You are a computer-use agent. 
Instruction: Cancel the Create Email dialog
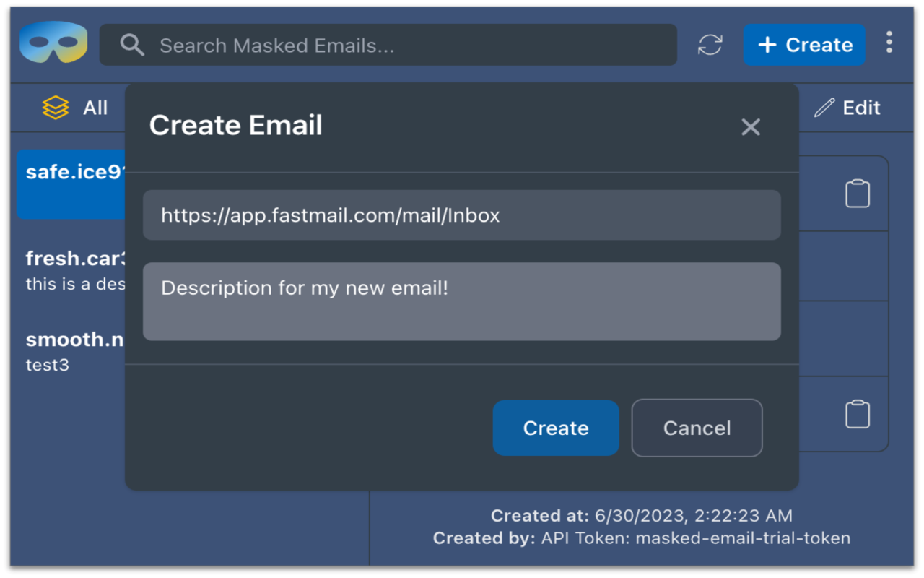pos(697,428)
